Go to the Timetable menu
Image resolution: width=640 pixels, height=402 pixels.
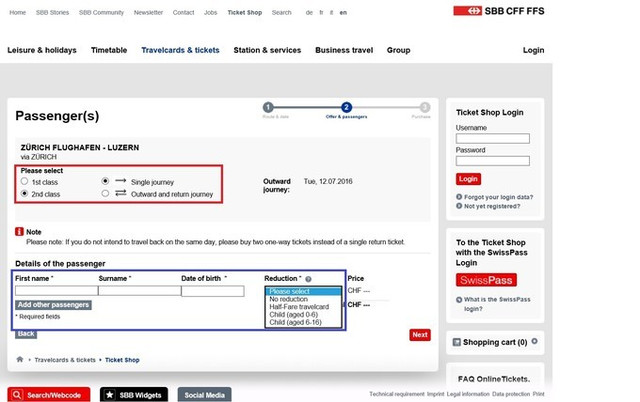tap(109, 50)
